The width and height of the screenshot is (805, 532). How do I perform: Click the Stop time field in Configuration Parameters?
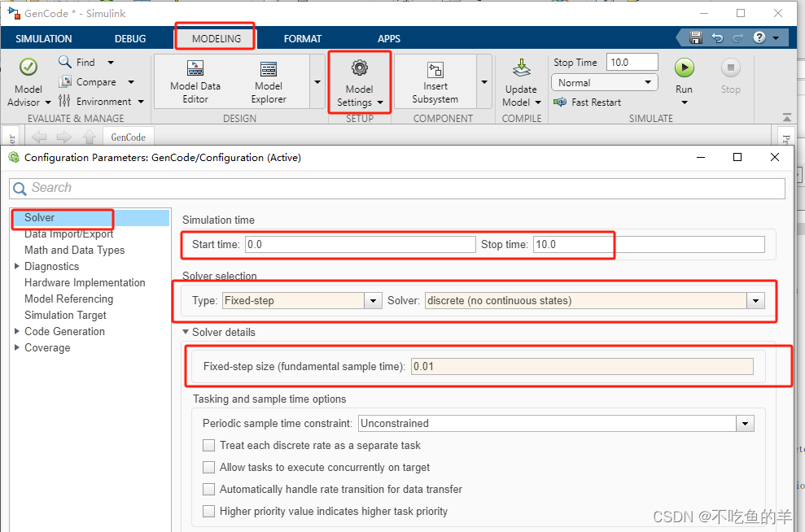(649, 244)
